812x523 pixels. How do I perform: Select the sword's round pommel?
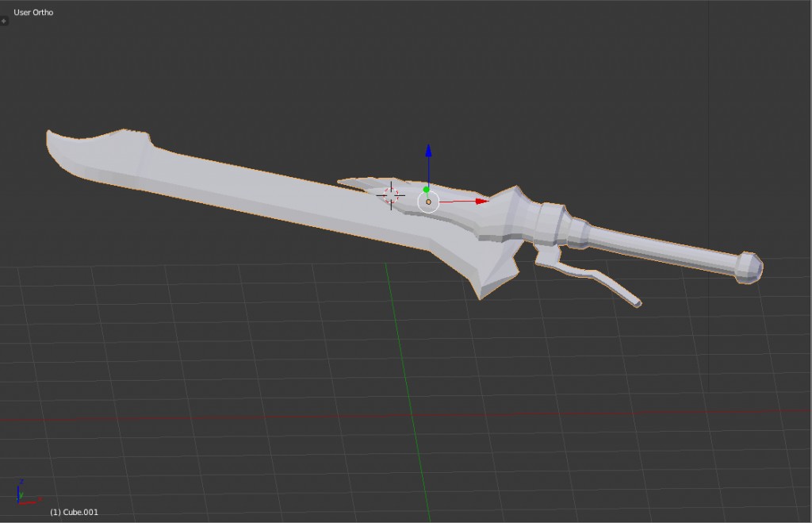tap(749, 267)
